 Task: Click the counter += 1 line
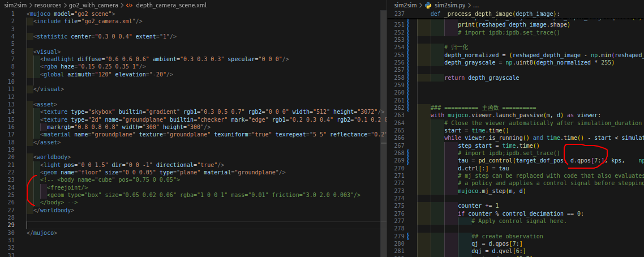tap(478, 205)
